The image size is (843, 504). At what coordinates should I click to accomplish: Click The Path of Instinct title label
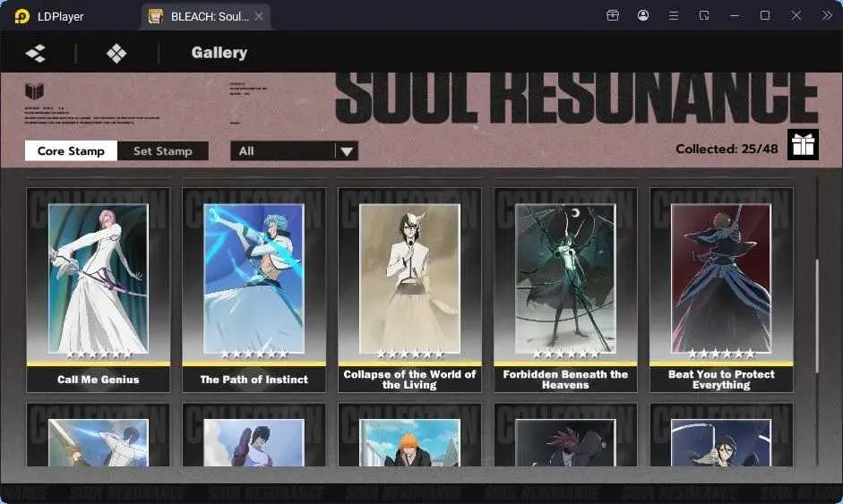pyautogui.click(x=254, y=380)
